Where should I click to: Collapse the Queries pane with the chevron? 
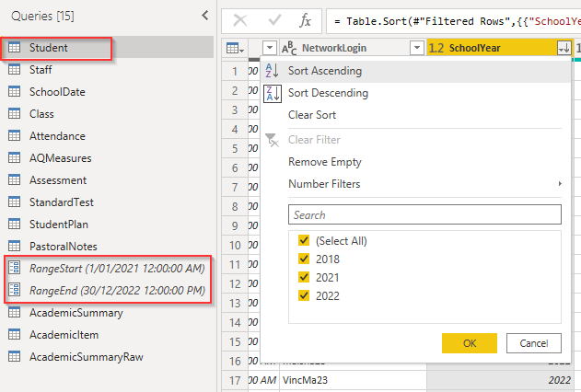pyautogui.click(x=205, y=16)
